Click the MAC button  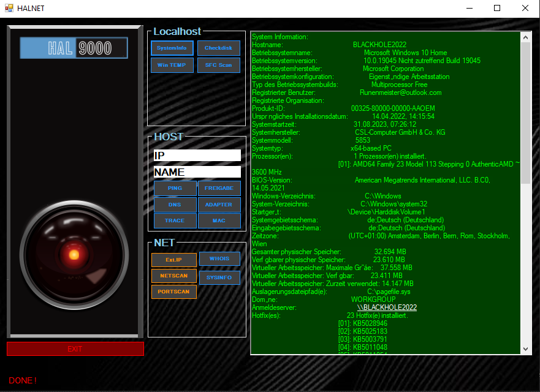(x=219, y=221)
